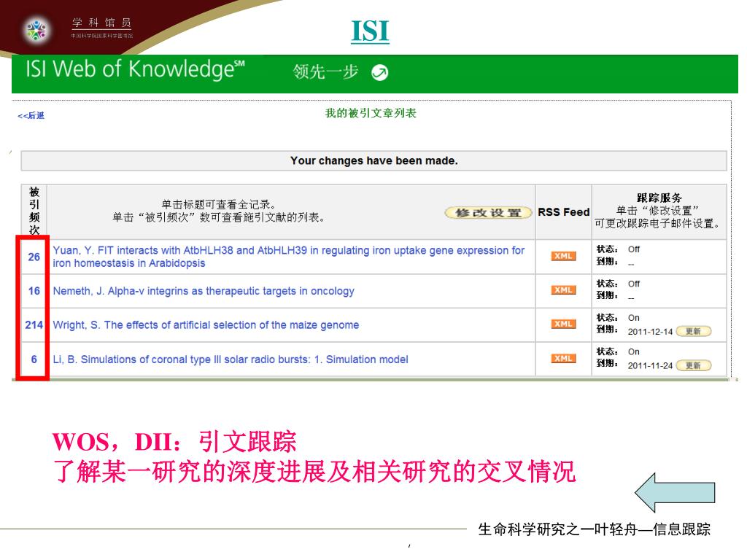
Task: Open Nemeth, J. Alpha-v integrins article
Action: [204, 291]
